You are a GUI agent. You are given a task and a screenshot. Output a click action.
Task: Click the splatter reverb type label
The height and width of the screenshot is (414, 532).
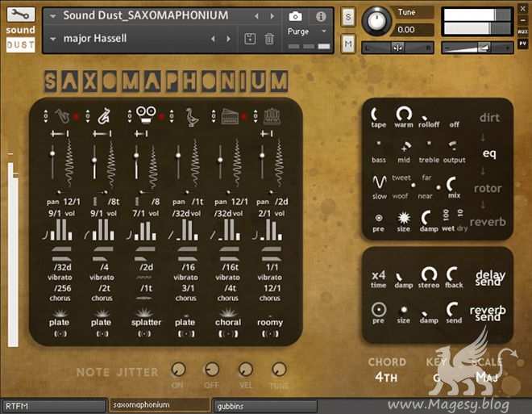click(146, 322)
